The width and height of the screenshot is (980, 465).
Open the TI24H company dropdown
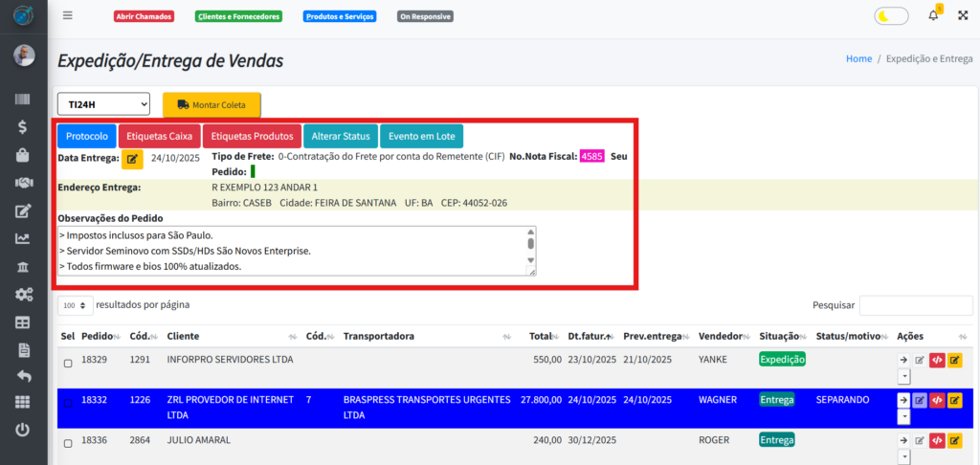coord(104,103)
